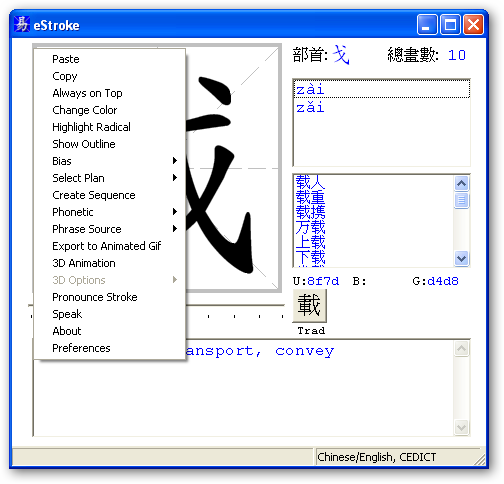This screenshot has height=484, width=504.
Task: Open Preferences from the context menu
Action: pos(110,348)
